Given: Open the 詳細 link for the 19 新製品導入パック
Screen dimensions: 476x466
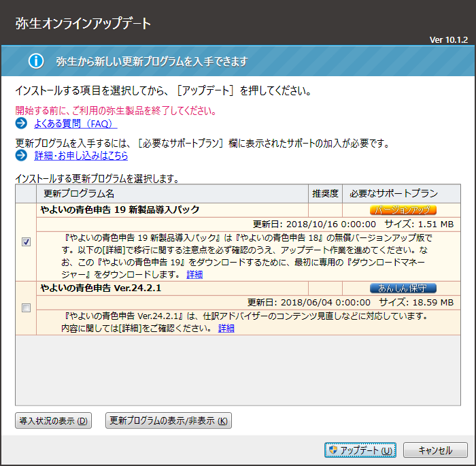Looking at the screenshot, I should [194, 275].
